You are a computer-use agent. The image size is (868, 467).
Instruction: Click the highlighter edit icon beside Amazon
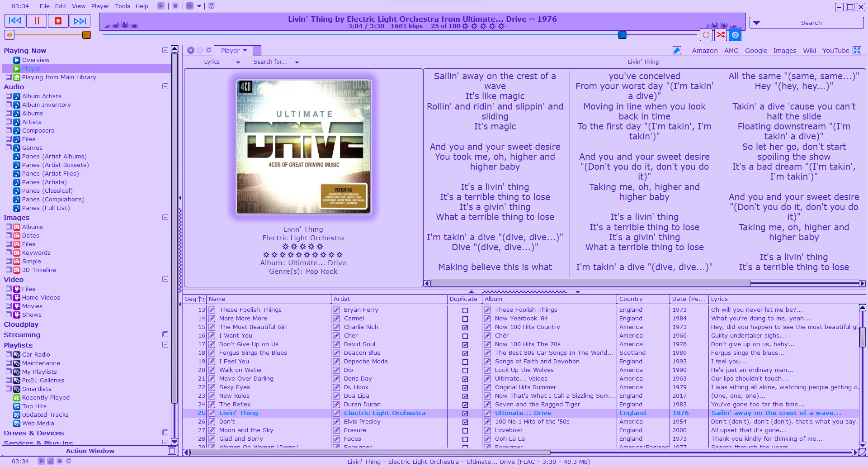point(677,50)
